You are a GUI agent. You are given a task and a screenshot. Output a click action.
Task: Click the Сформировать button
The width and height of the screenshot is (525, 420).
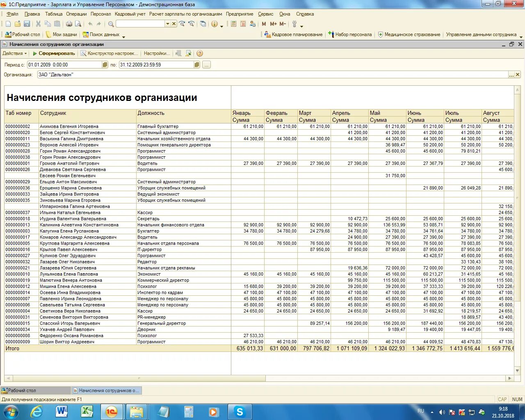point(54,53)
